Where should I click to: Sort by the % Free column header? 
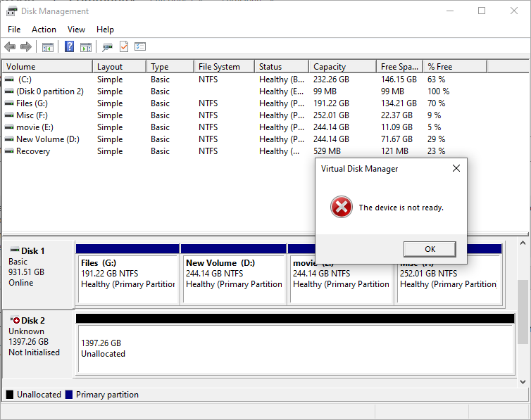(455, 67)
